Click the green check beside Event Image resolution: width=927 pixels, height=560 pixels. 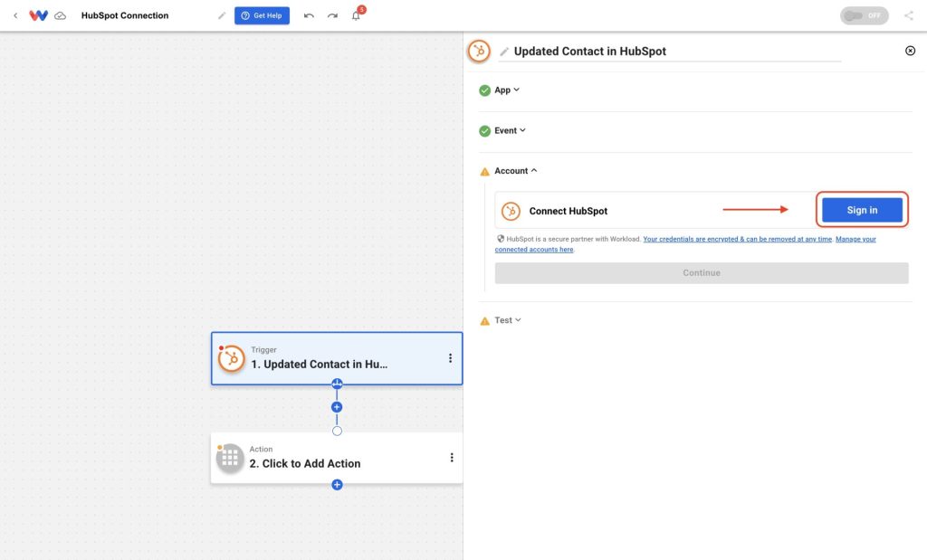click(485, 131)
